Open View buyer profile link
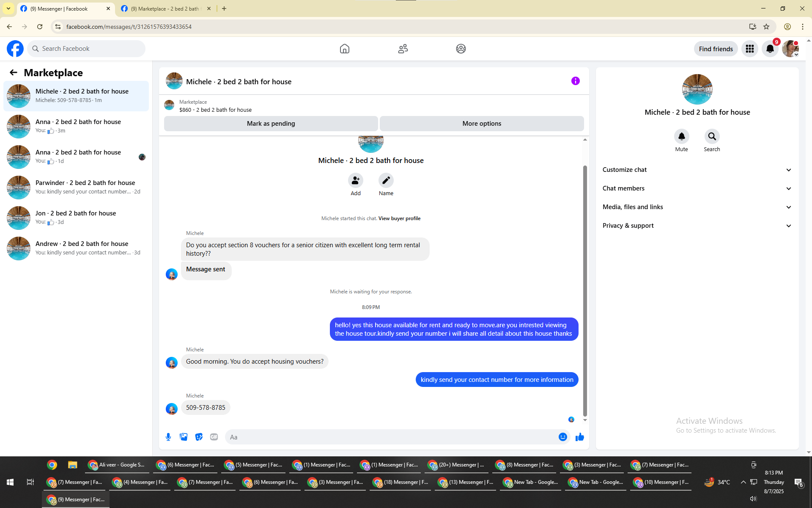The width and height of the screenshot is (812, 508). [399, 218]
